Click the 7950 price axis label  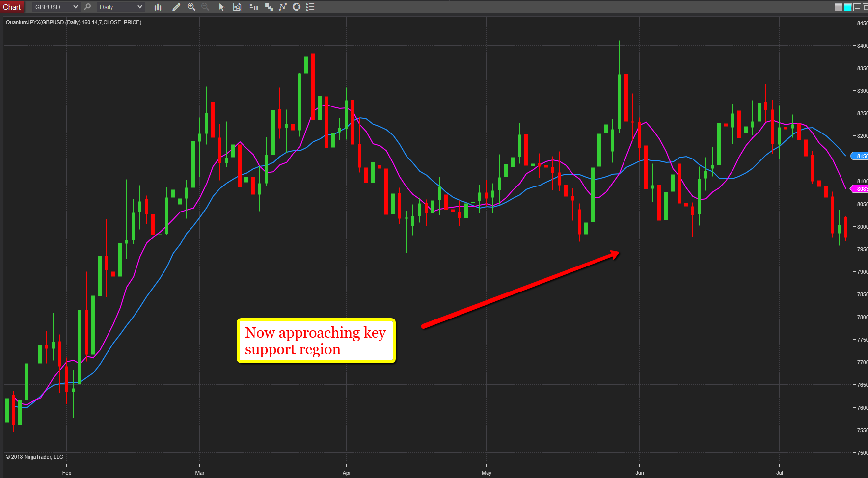click(862, 249)
